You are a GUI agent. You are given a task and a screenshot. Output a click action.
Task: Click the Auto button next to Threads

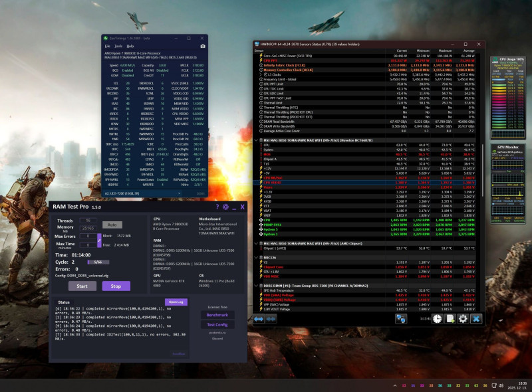(x=112, y=225)
